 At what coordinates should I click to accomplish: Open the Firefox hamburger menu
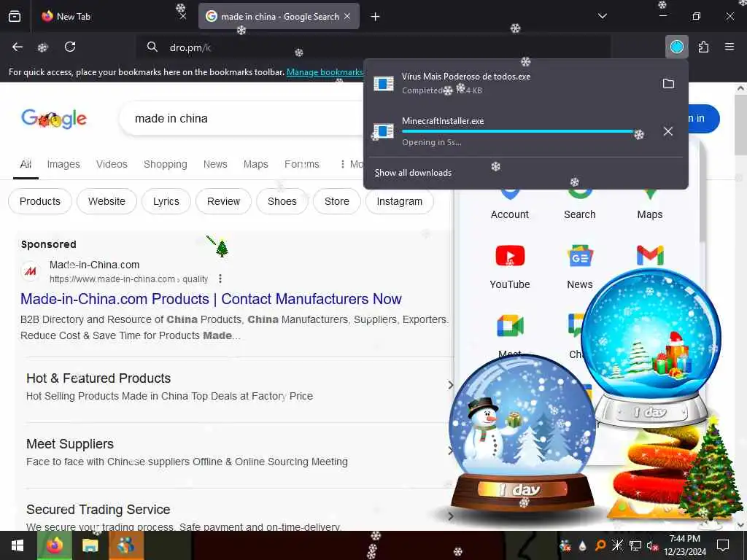click(x=729, y=47)
